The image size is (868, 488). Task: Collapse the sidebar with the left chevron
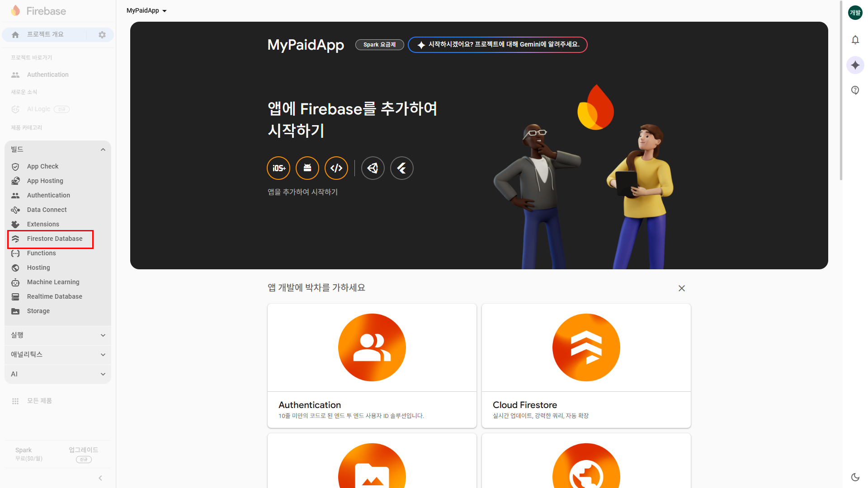(100, 478)
